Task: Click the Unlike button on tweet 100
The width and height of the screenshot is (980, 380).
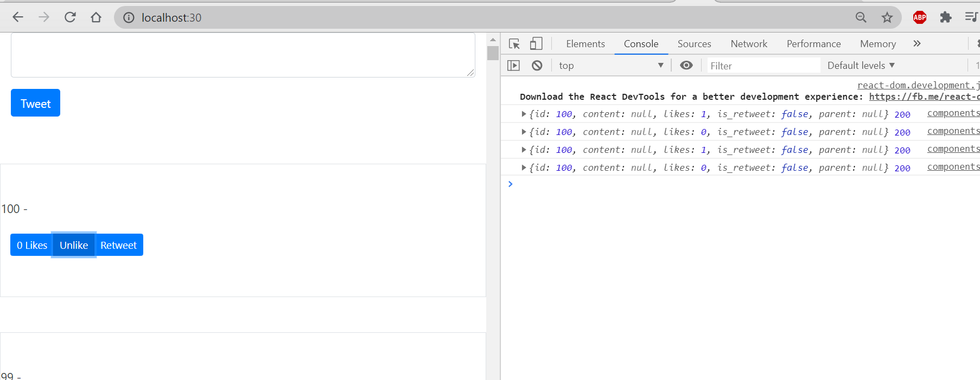Action: 74,245
